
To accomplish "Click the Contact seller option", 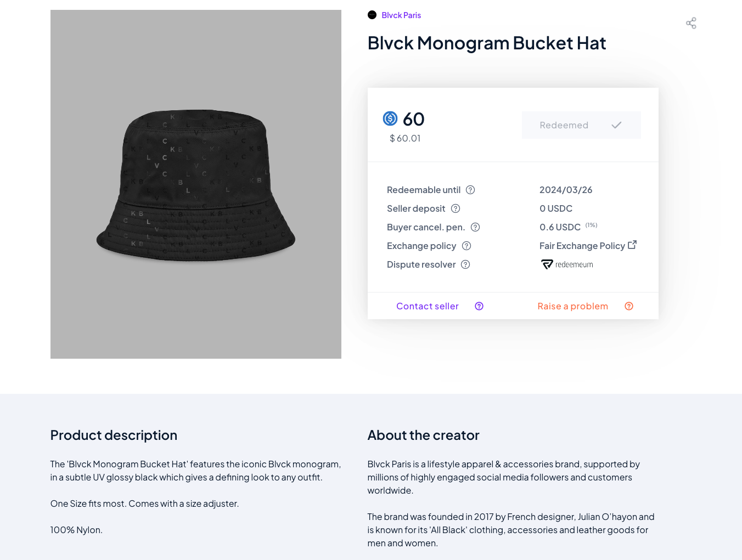I will (428, 306).
